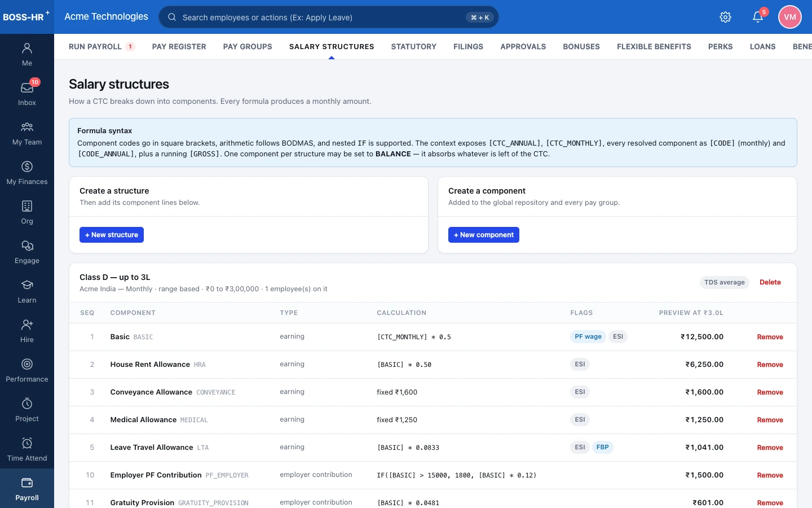Click the New structure button
This screenshot has height=508, width=812.
tap(112, 235)
